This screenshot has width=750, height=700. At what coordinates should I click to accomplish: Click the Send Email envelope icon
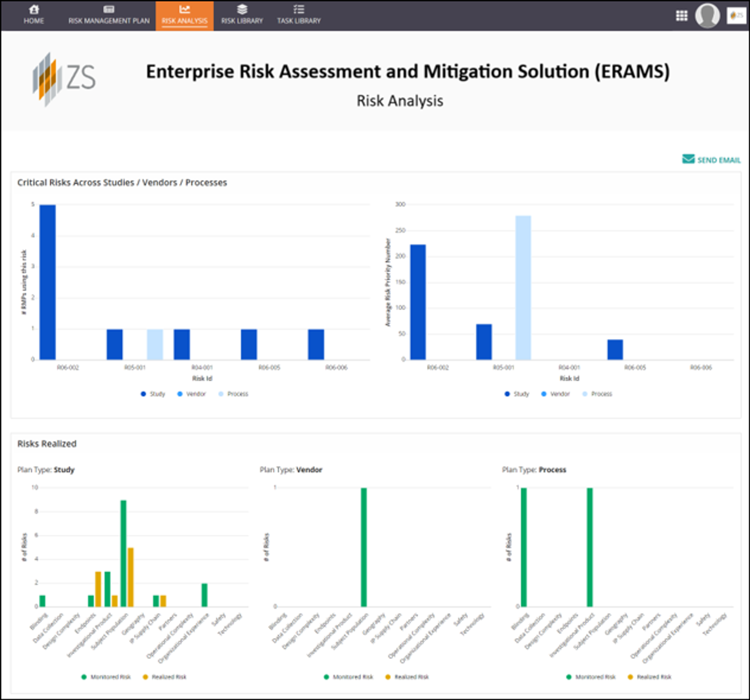pos(688,159)
